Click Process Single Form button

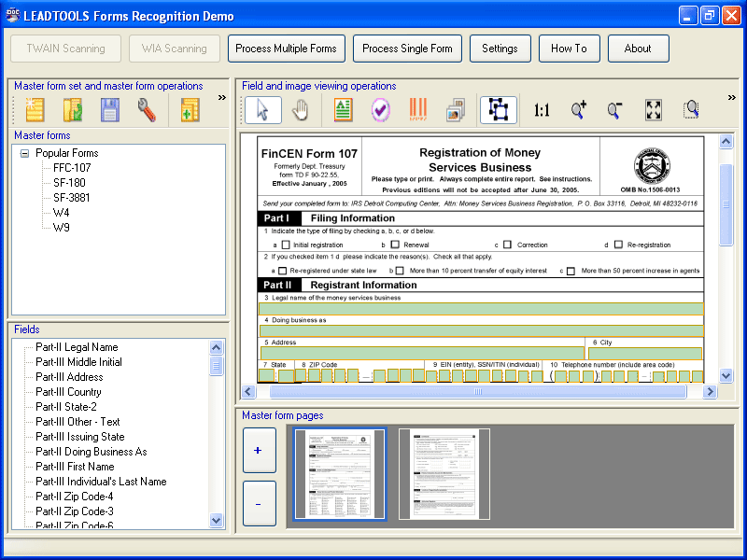(407, 49)
